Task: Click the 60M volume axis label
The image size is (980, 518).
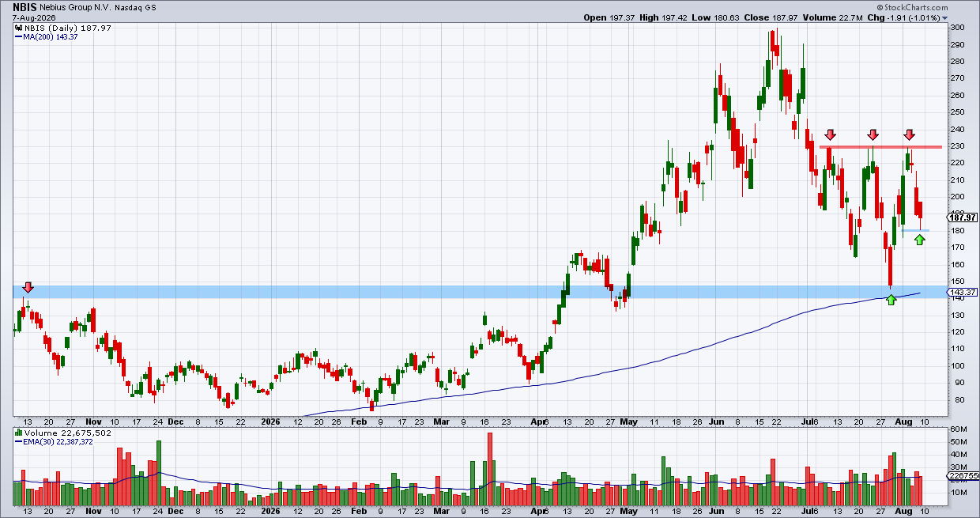Action: coord(959,430)
